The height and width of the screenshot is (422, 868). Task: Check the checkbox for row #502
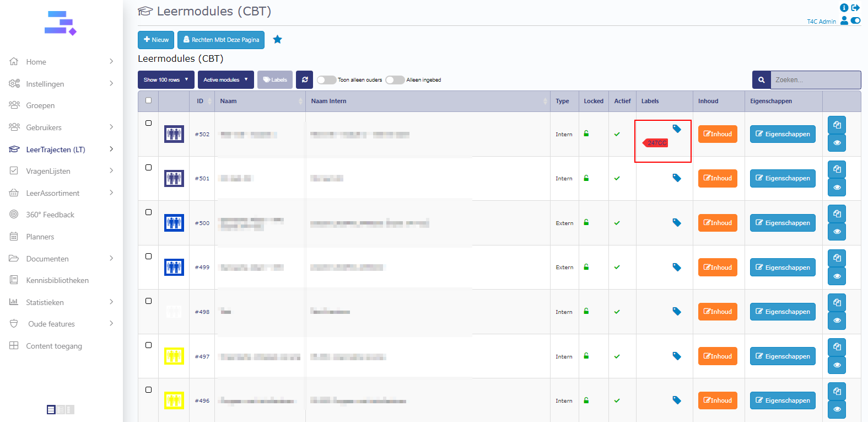pyautogui.click(x=148, y=123)
